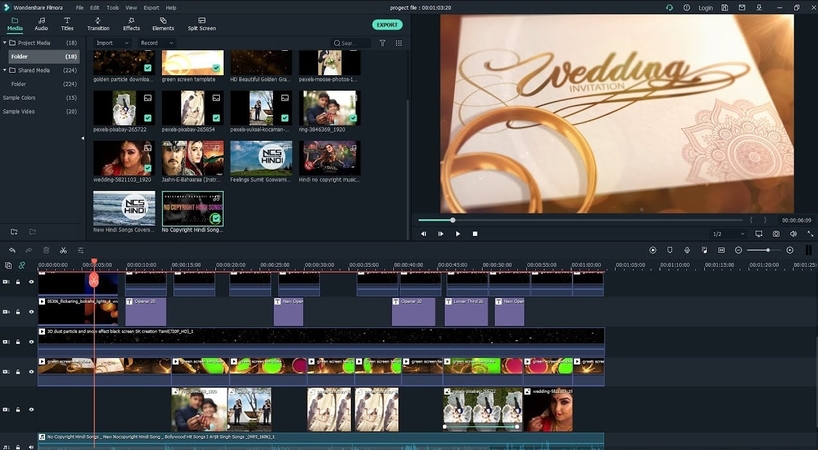Click the timeline Zoom In plus icon
The image size is (818, 450).
pyautogui.click(x=790, y=250)
